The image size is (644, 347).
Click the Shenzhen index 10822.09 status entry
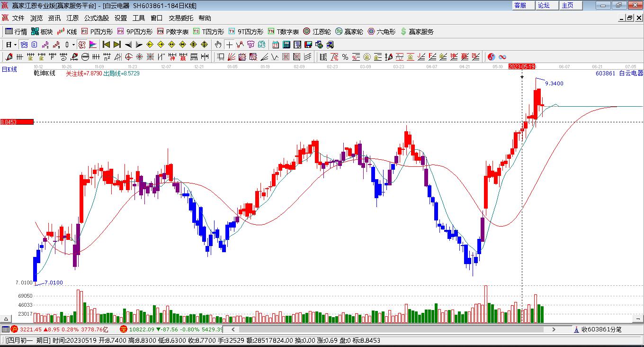171,329
